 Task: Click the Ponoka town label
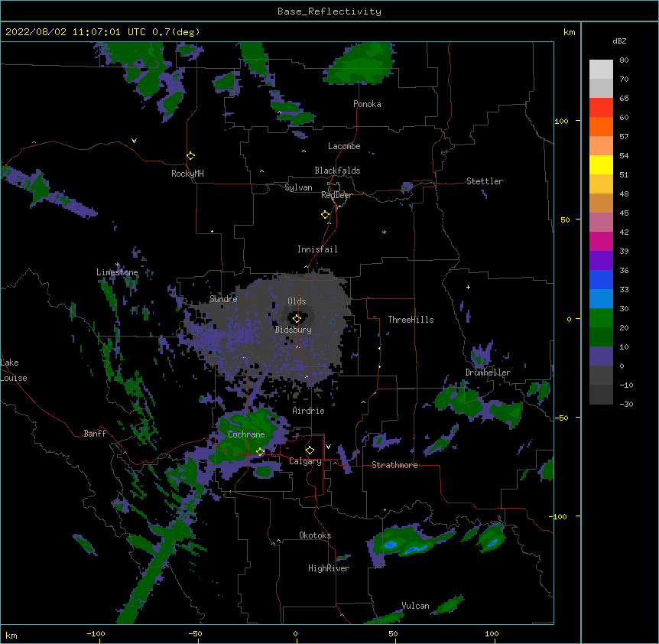click(367, 104)
